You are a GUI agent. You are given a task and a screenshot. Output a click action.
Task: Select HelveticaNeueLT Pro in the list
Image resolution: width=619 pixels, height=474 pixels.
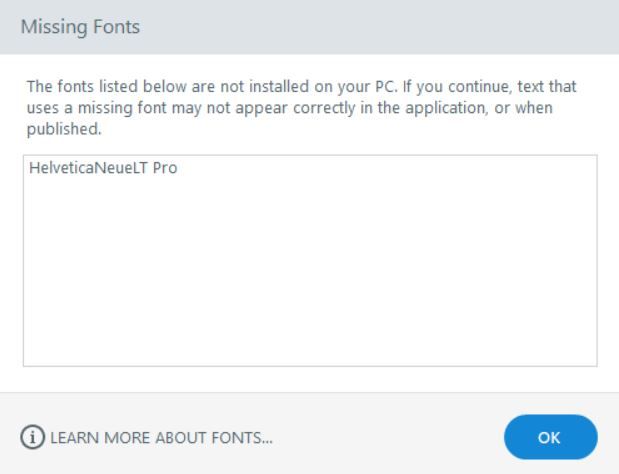(104, 170)
